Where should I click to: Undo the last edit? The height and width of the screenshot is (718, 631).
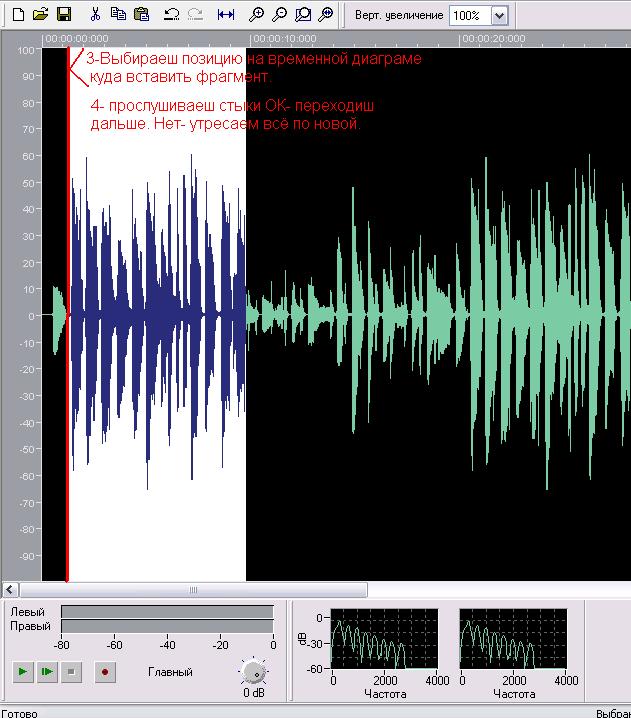click(x=171, y=15)
